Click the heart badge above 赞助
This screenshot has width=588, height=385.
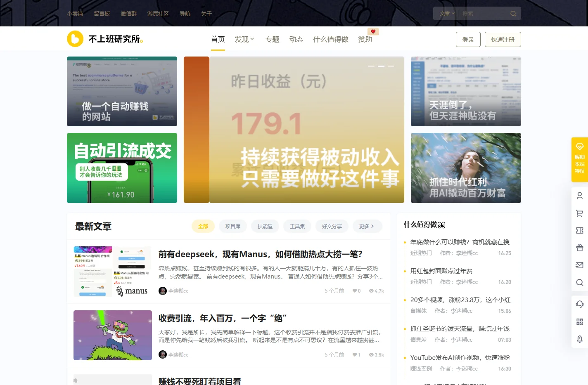[373, 31]
